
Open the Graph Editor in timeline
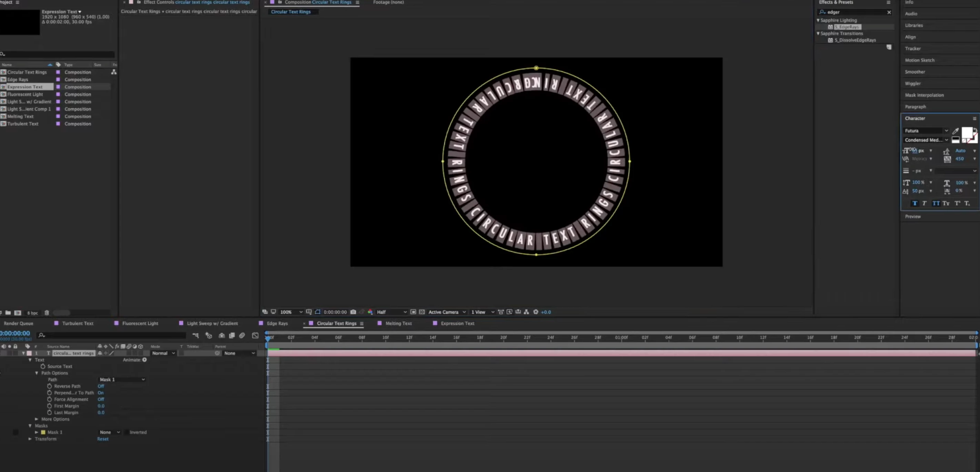[255, 336]
